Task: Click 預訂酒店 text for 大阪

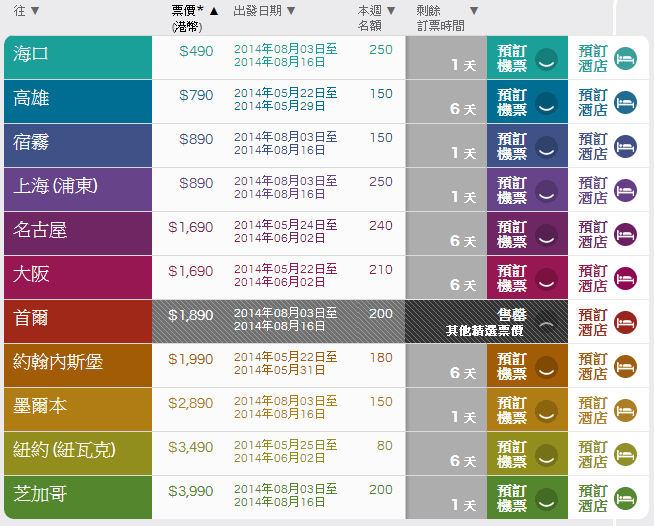Action: 592,278
